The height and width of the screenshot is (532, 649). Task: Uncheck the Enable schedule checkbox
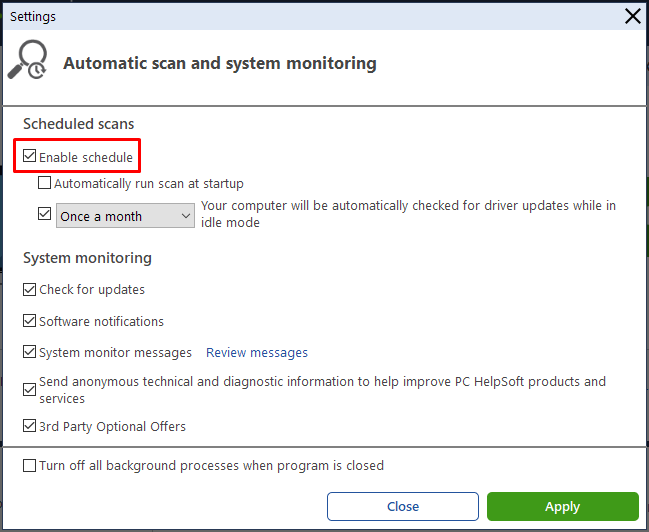(29, 156)
